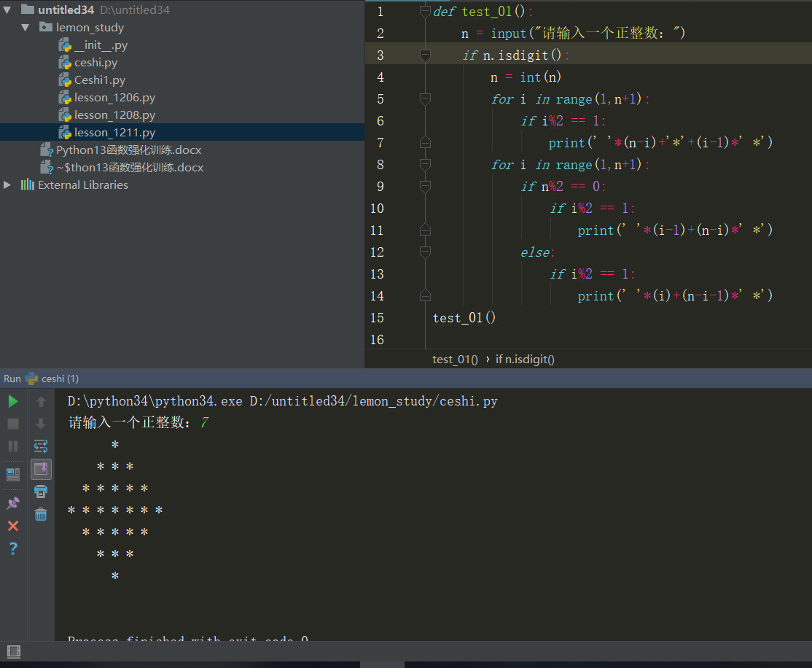Image resolution: width=812 pixels, height=668 pixels.
Task: Click test_01() in the breadcrumb bar
Action: (x=455, y=359)
